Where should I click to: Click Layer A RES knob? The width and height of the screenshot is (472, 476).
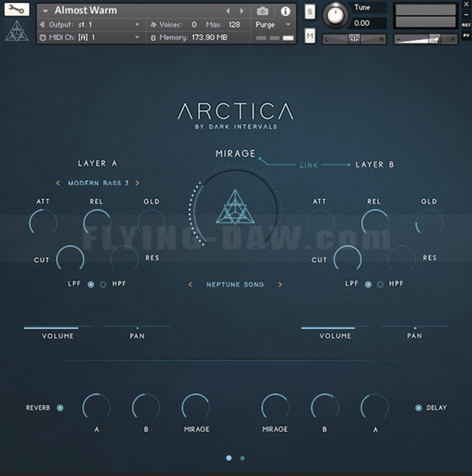[124, 259]
